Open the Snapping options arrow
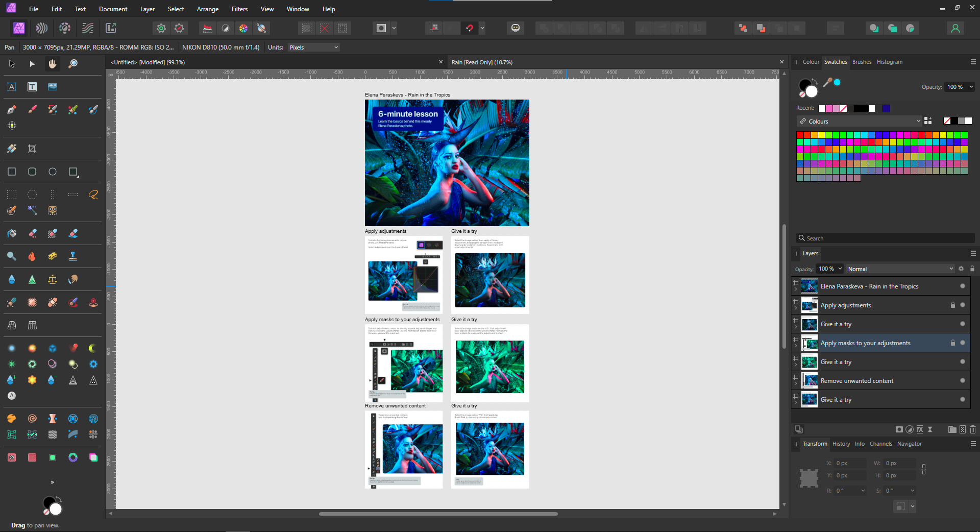980x532 pixels. point(482,28)
